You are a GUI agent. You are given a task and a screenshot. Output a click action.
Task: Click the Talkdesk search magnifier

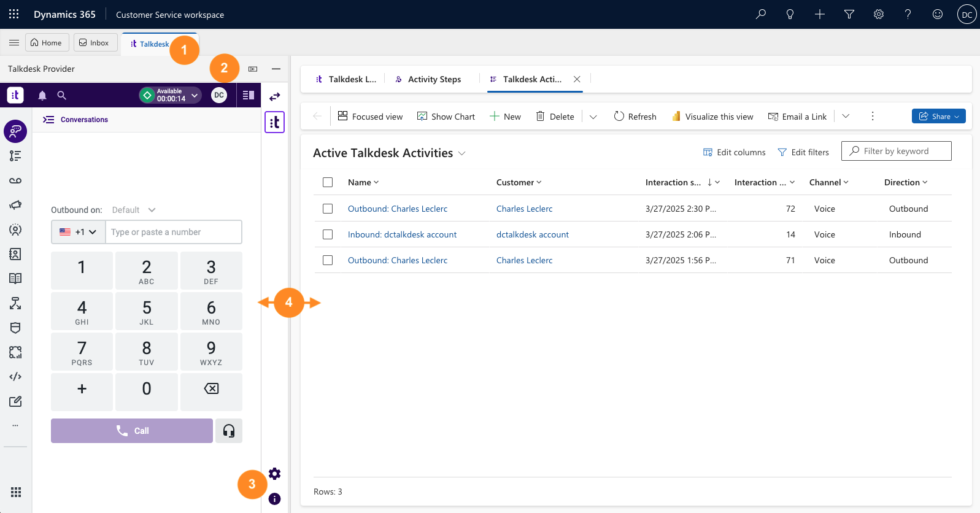pyautogui.click(x=61, y=95)
